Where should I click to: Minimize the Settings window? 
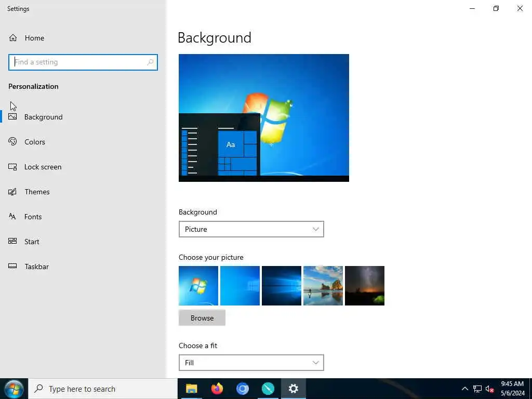pyautogui.click(x=472, y=8)
